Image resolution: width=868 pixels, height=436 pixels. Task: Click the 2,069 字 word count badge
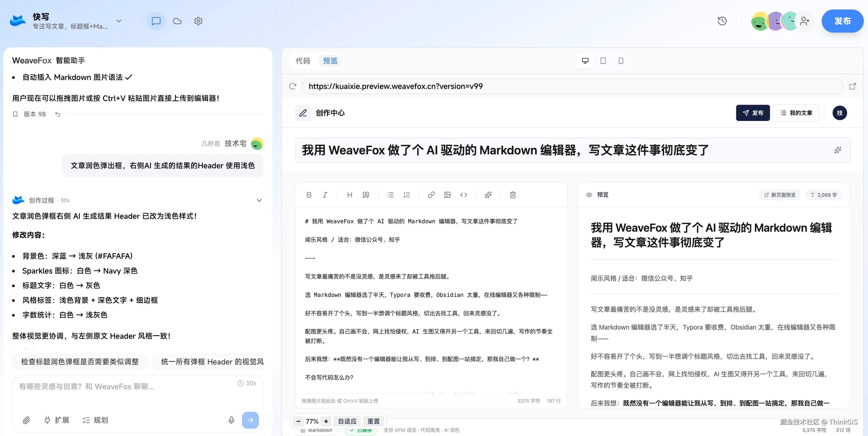click(824, 195)
